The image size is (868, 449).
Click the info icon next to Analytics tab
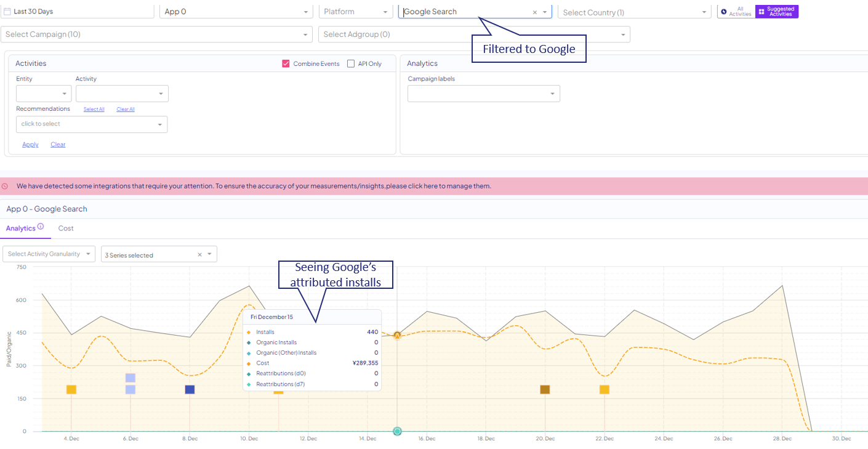[41, 227]
